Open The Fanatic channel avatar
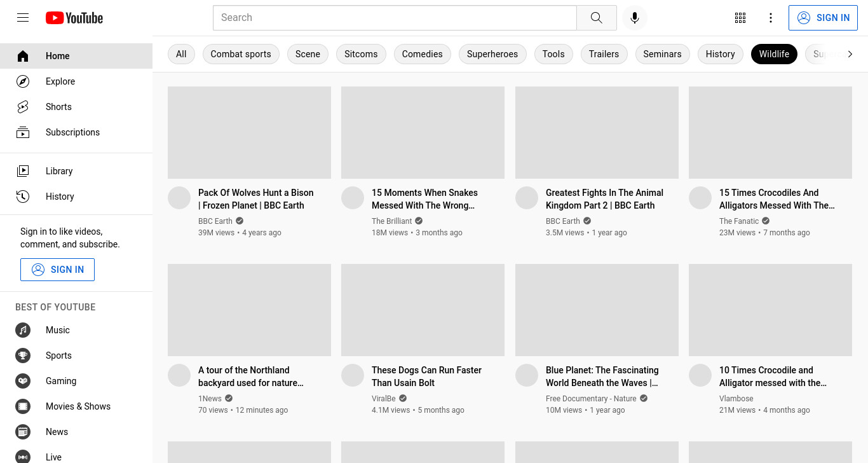Screen dimensions: 868x463 700,198
